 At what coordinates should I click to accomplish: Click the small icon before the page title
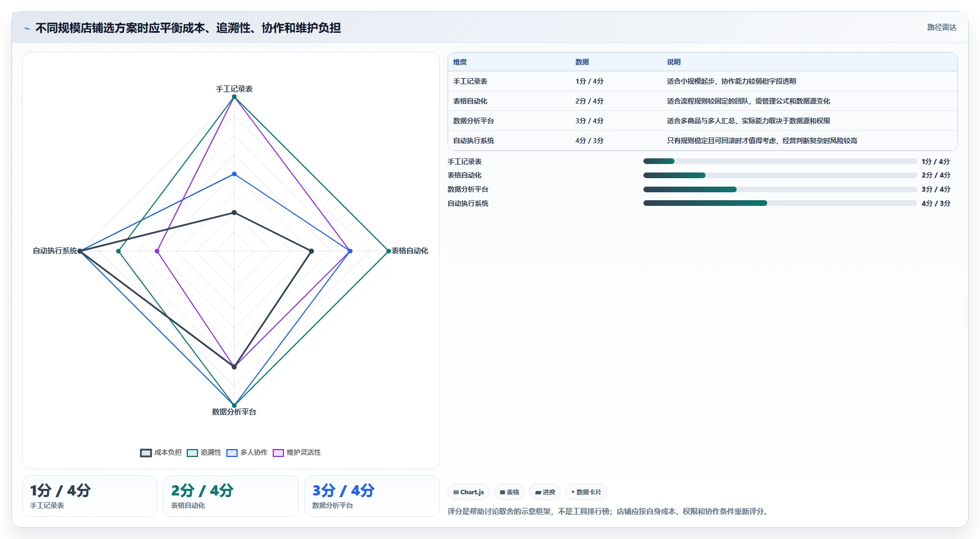27,28
